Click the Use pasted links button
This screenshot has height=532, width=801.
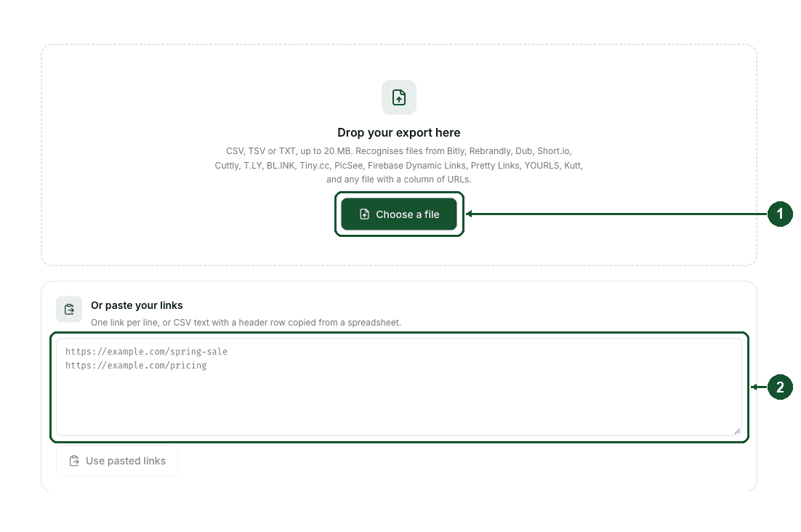pyautogui.click(x=117, y=461)
